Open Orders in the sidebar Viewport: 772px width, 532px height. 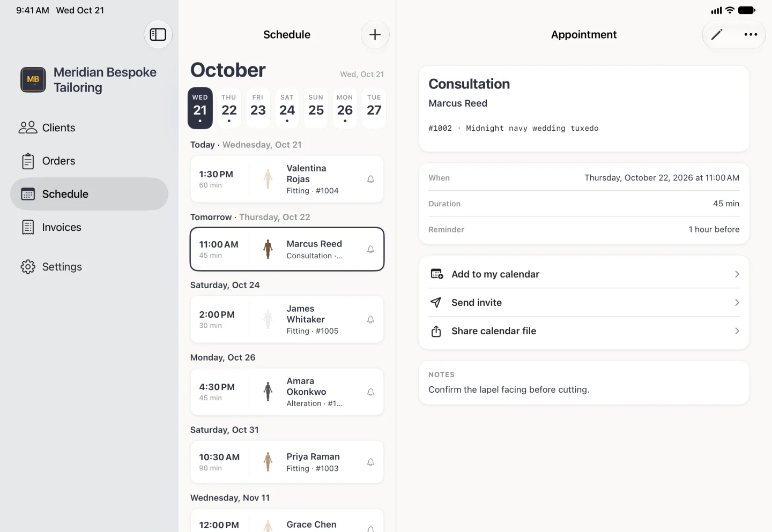click(89, 161)
